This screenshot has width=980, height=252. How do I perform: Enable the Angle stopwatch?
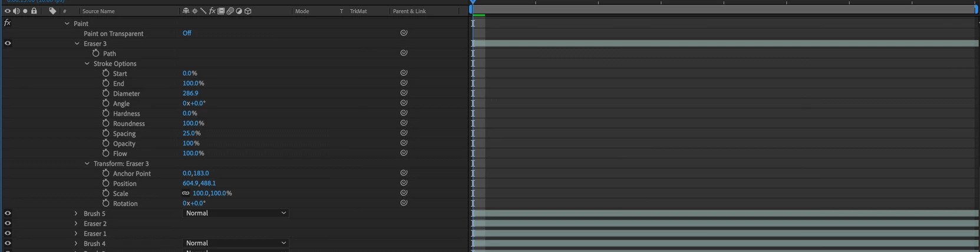coord(105,103)
